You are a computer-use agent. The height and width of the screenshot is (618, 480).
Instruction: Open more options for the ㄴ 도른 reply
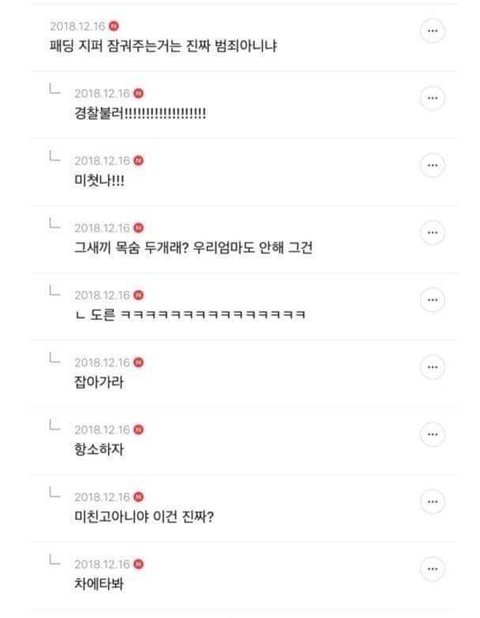(432, 300)
